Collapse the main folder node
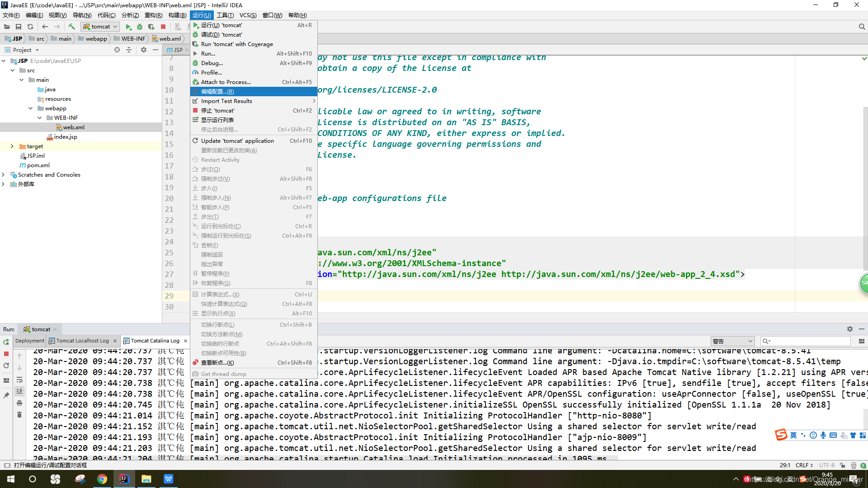The height and width of the screenshot is (488, 868). click(21, 80)
